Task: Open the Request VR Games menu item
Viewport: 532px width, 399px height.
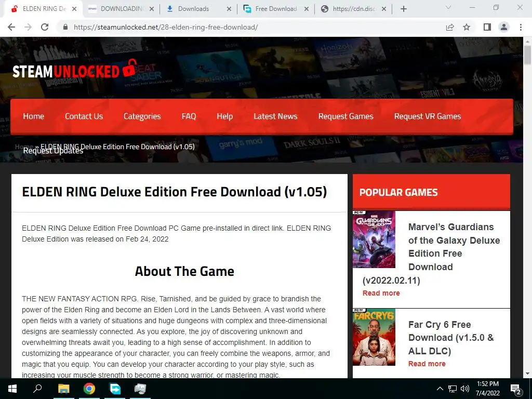Action: coord(428,116)
